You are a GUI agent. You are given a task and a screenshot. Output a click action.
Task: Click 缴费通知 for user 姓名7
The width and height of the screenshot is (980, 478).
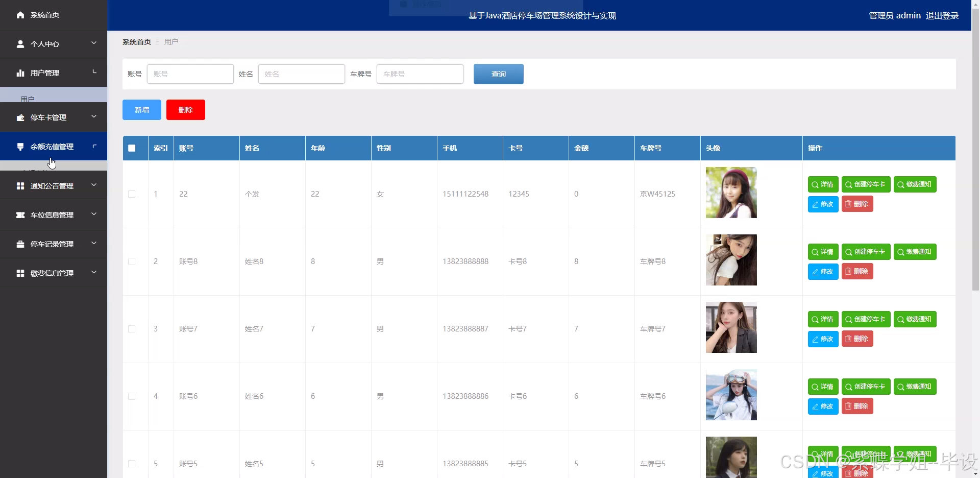915,319
